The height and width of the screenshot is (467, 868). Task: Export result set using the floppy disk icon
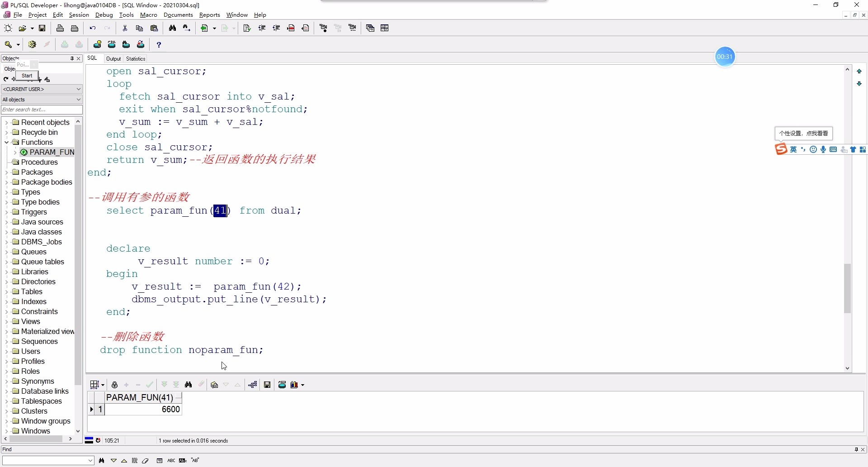tap(268, 385)
